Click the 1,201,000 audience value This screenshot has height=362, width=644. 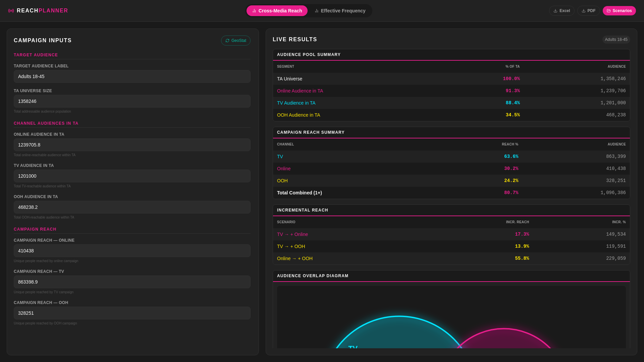613,103
